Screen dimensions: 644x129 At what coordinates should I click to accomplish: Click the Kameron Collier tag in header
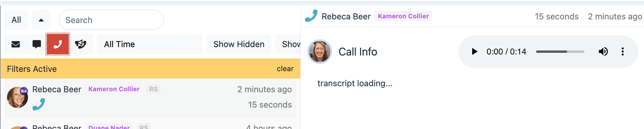click(x=403, y=16)
